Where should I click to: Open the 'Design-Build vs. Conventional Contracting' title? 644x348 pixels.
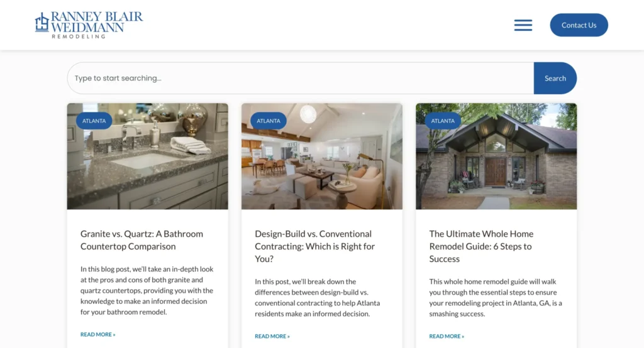[x=314, y=246]
